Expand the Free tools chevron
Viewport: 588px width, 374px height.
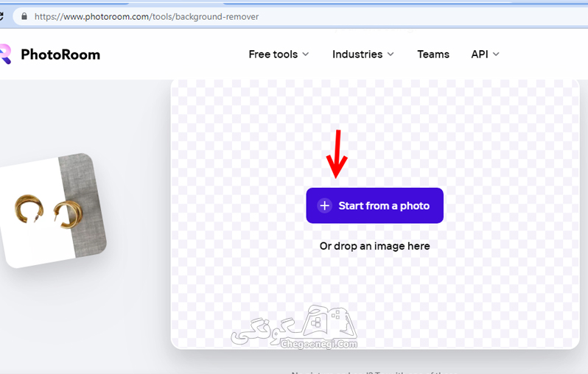[306, 54]
